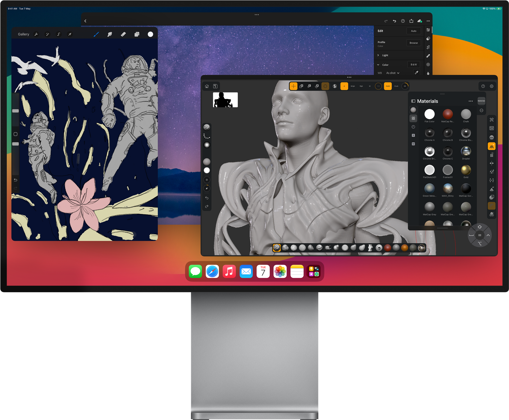Click the Lightroom share icon

(411, 21)
